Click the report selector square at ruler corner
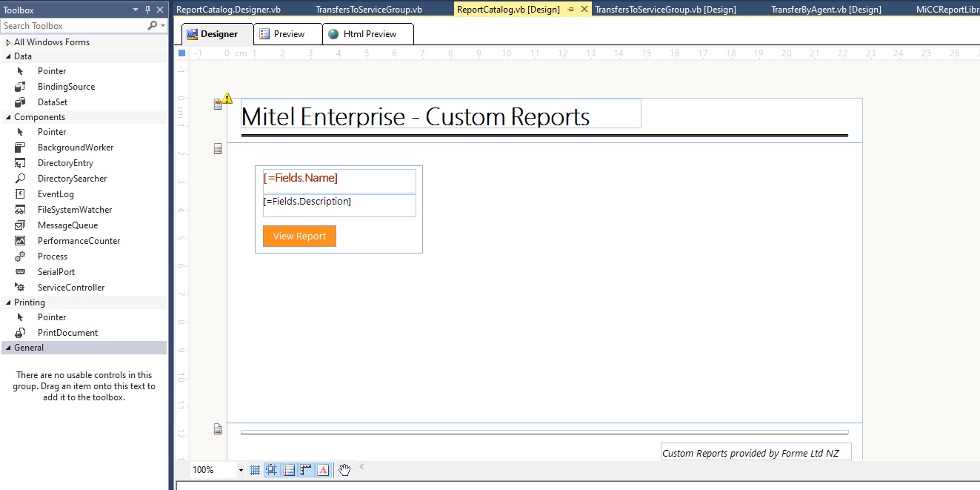The height and width of the screenshot is (490, 980). [182, 53]
